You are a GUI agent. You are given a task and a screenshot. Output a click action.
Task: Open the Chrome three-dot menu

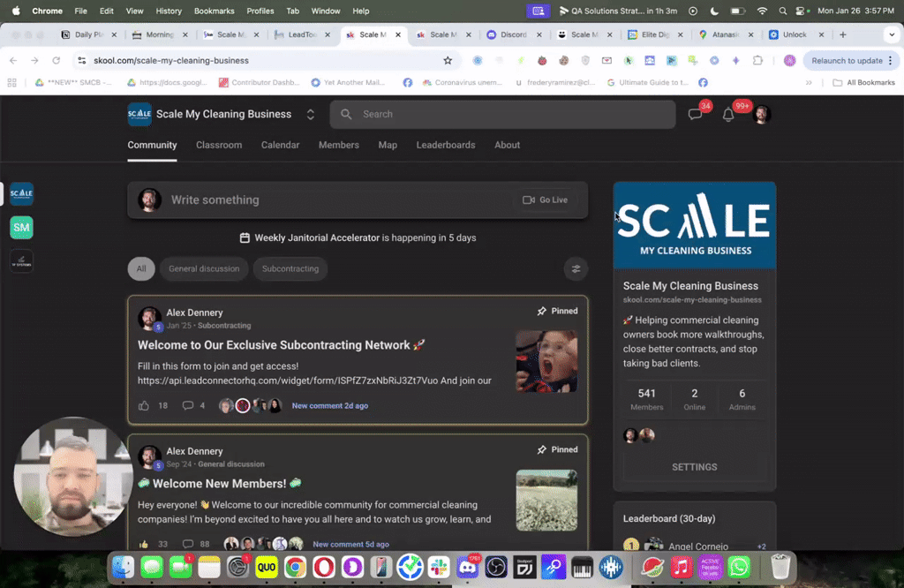pos(890,61)
